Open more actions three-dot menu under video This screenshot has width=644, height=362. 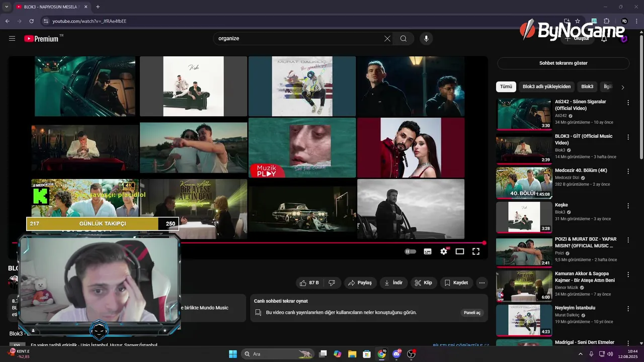click(x=482, y=283)
